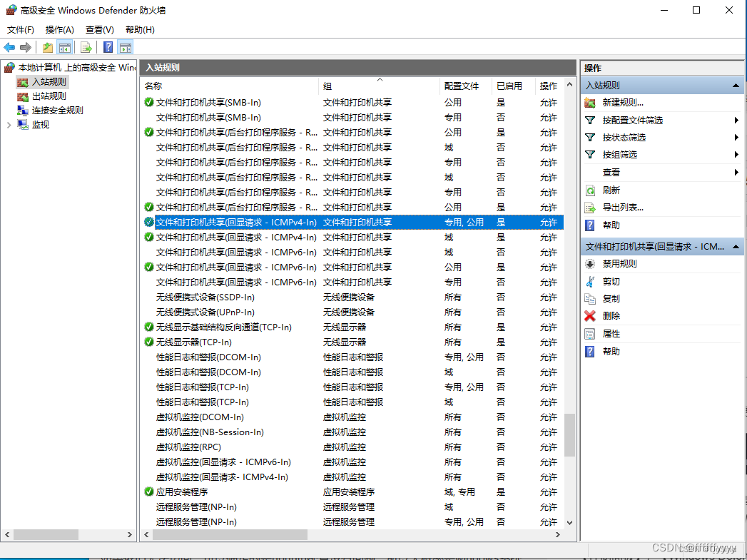
Task: Click the Help question mark toolbar icon
Action: [108, 47]
